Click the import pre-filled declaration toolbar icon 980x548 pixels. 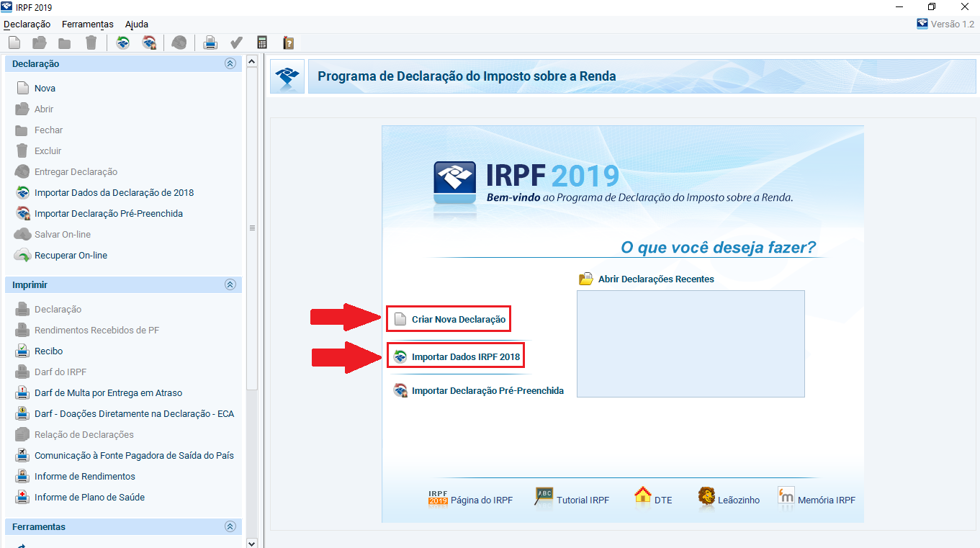pos(149,43)
